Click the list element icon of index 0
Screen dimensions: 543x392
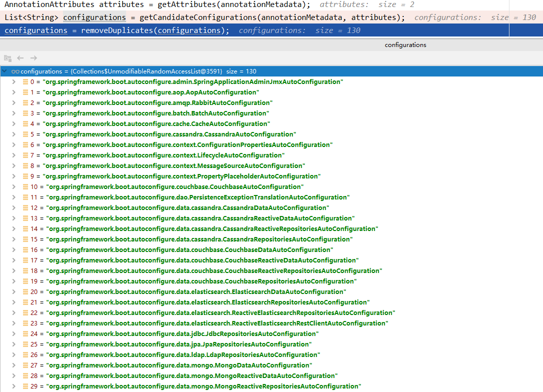[x=25, y=82]
